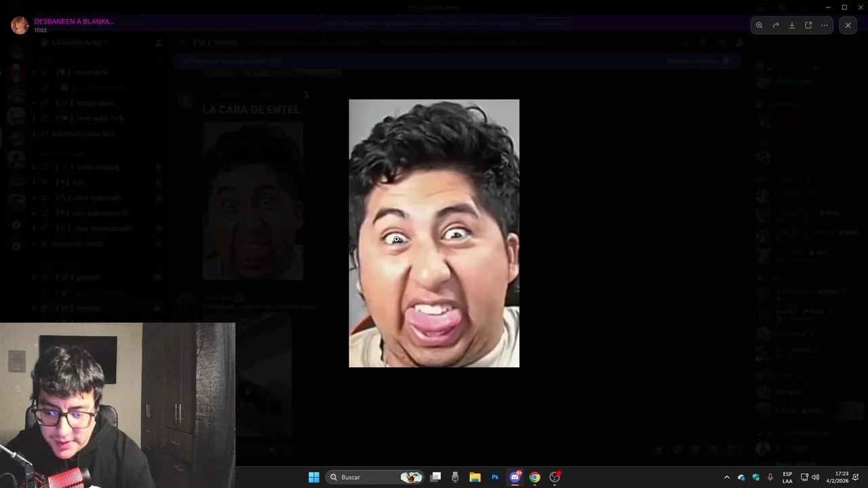Click the Buscar taskbar search field
Viewport: 868px width, 488px height.
(x=375, y=477)
